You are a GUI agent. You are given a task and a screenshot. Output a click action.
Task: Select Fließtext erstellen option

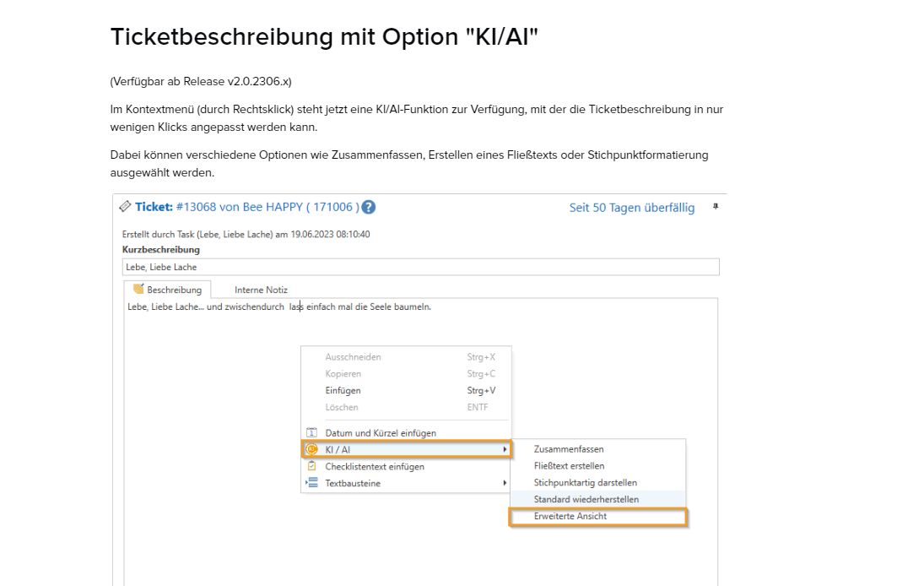pyautogui.click(x=569, y=466)
